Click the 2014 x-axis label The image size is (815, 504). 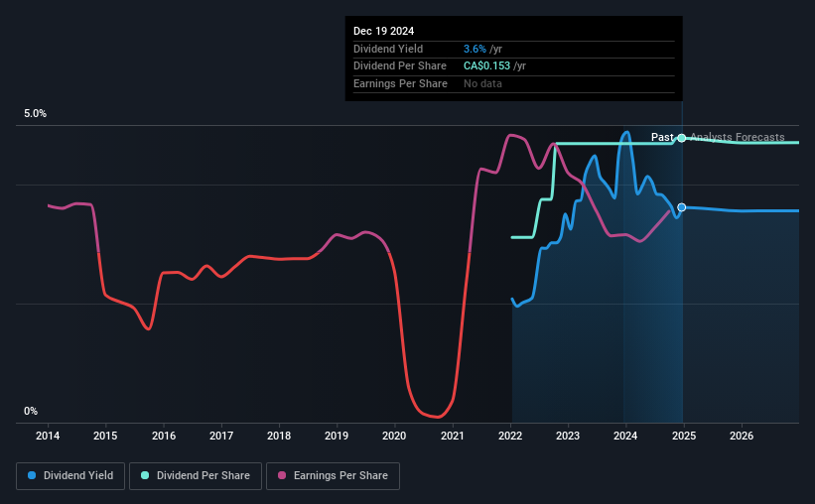pos(48,436)
